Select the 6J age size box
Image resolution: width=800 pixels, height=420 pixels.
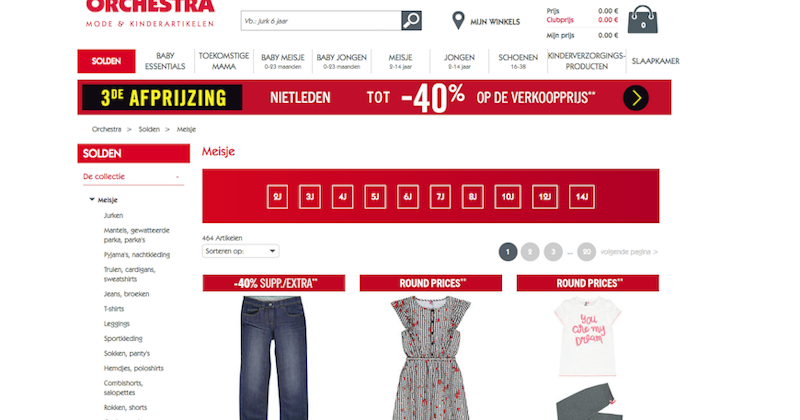408,197
